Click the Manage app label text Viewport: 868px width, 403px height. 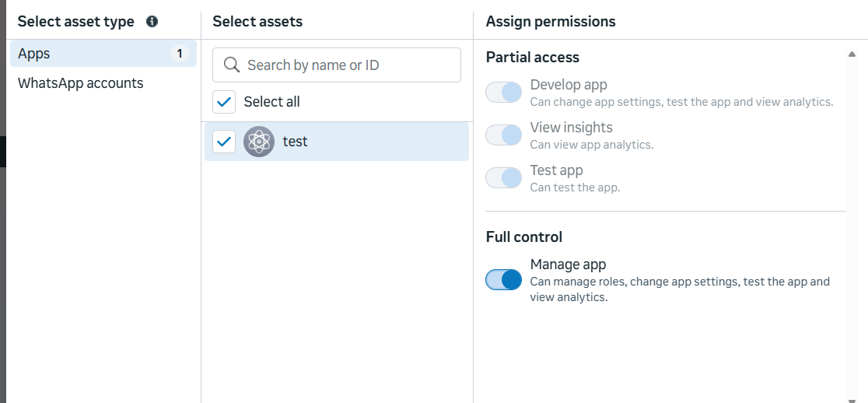click(568, 265)
